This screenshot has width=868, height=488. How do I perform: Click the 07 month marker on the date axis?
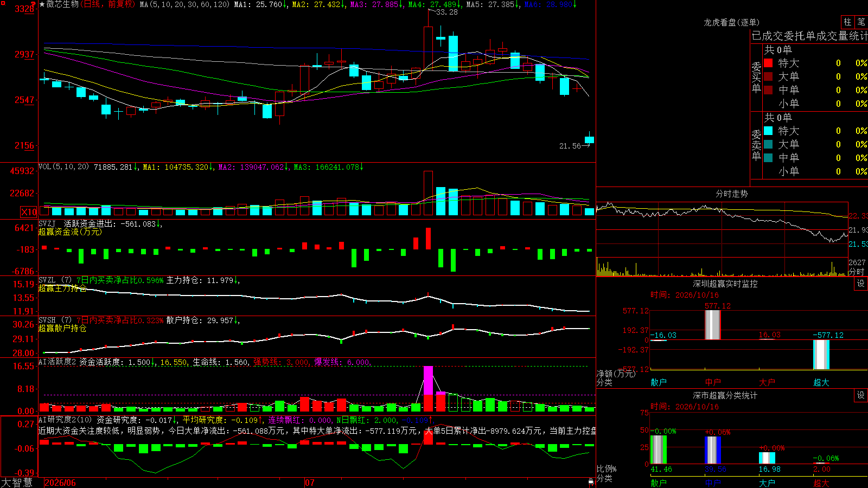(x=310, y=483)
